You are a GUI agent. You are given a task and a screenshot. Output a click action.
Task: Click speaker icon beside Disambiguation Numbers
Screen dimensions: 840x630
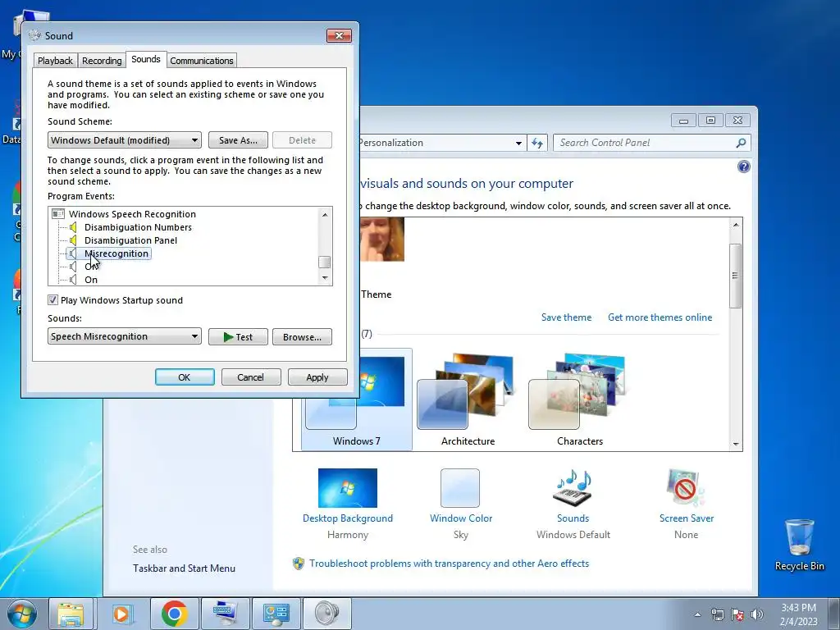pyautogui.click(x=73, y=227)
